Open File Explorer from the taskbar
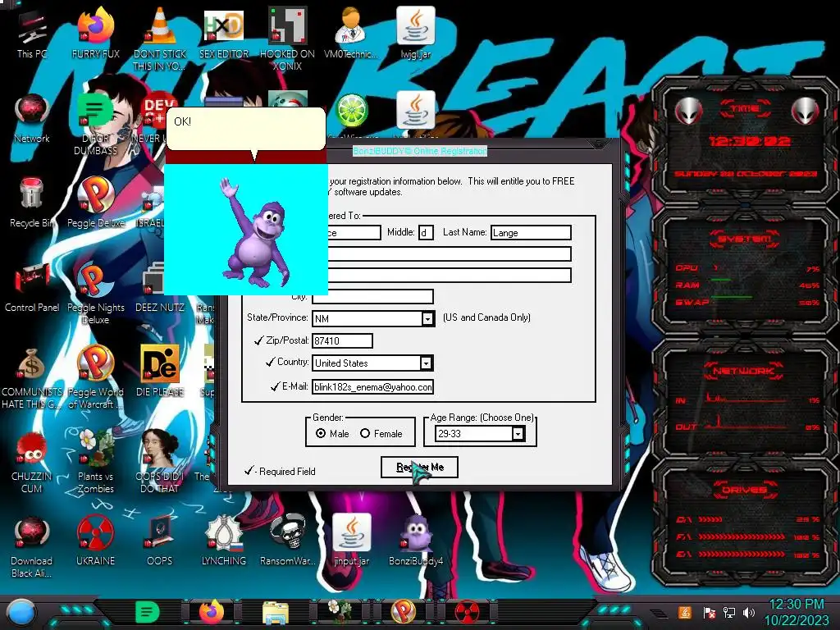The height and width of the screenshot is (630, 840). pos(276,612)
